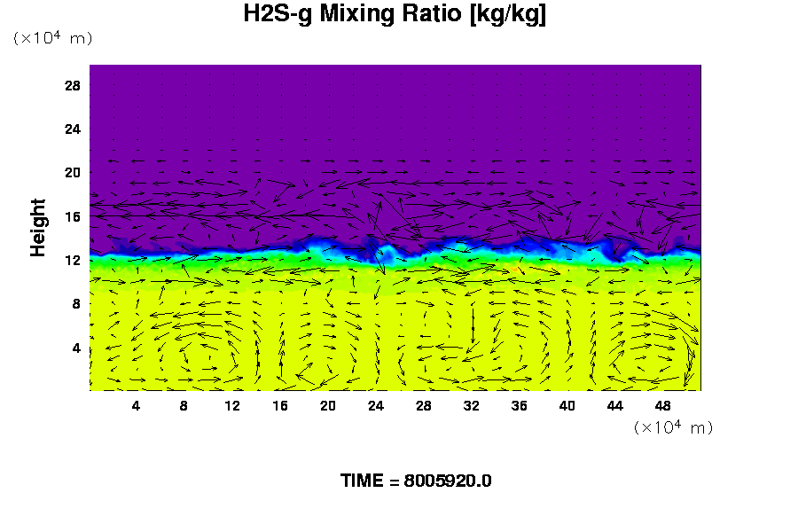
Task: Click y-axis tick label 24
Action: pyautogui.click(x=73, y=129)
